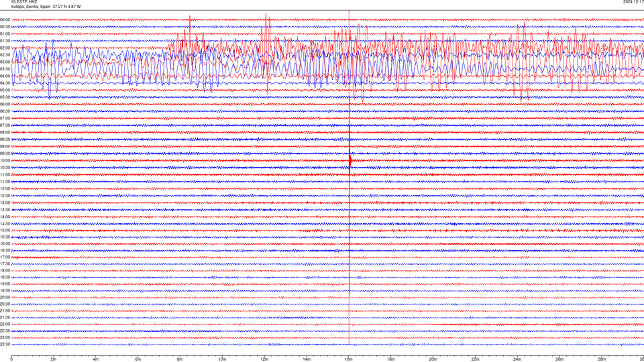
Task: Select the 19:00 time label
Action: tap(5, 284)
